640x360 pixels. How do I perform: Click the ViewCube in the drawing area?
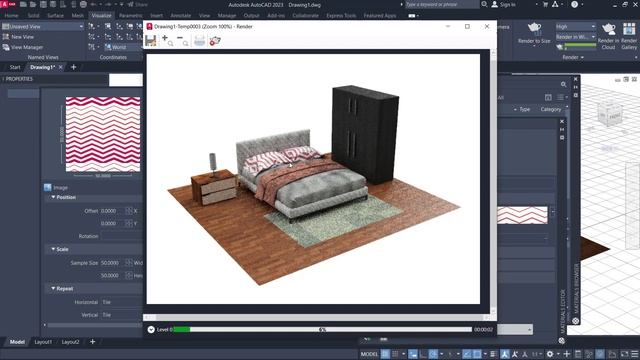coord(609,115)
